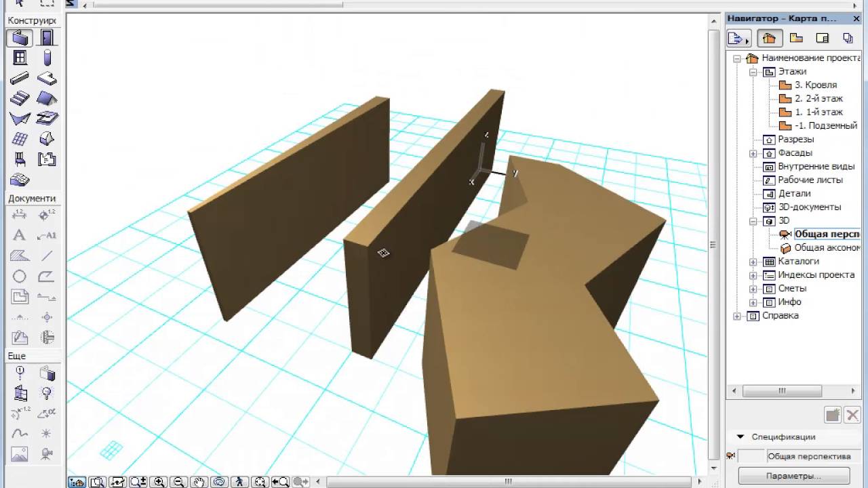Activate the Pan hand tool

[x=199, y=482]
